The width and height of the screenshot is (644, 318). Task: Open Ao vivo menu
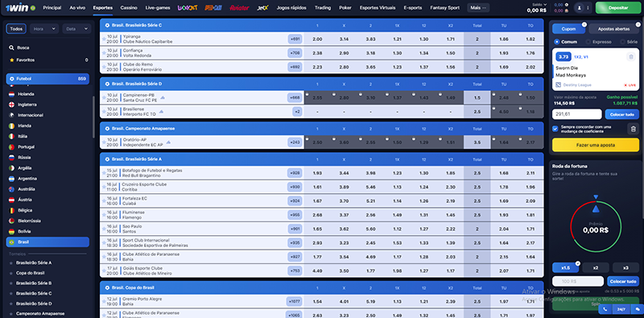[x=77, y=8]
